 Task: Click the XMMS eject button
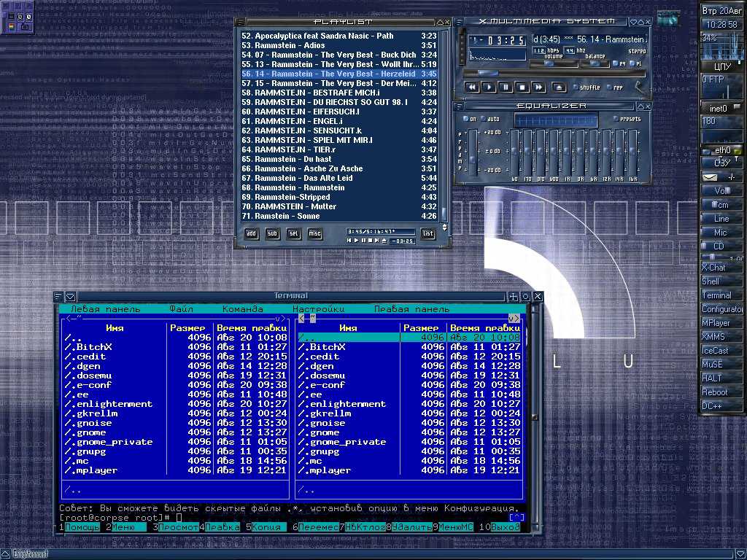pos(559,87)
